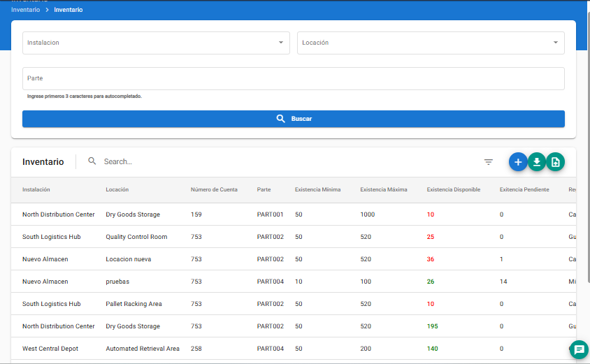The width and height of the screenshot is (590, 364).
Task: Click the current Inventario breadcrumb
Action: (68, 10)
